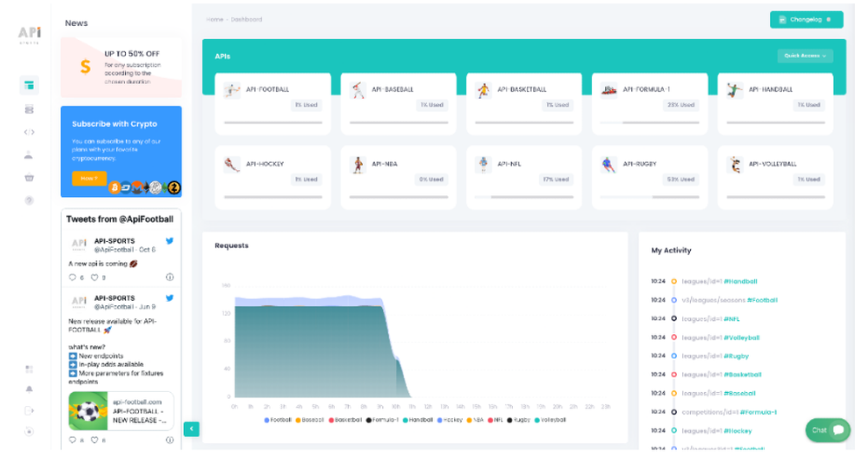
Task: Click the API-BASEBALL batter icon
Action: (358, 90)
